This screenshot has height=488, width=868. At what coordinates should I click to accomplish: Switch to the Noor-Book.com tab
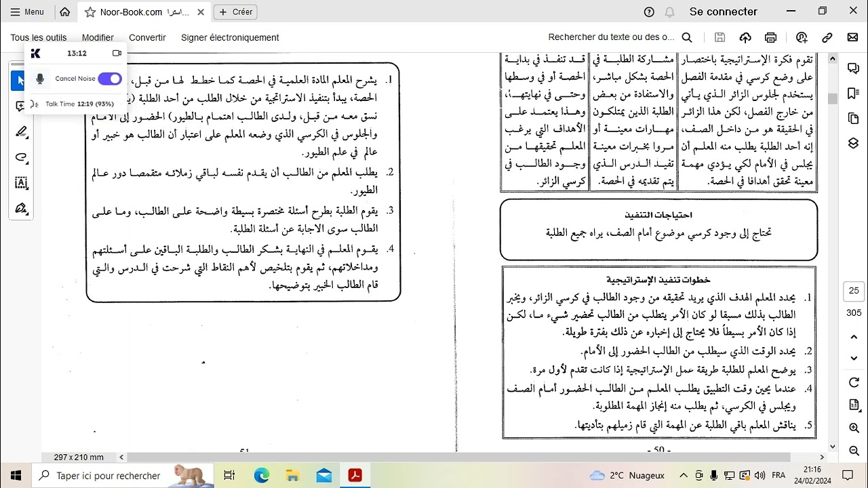(144, 12)
